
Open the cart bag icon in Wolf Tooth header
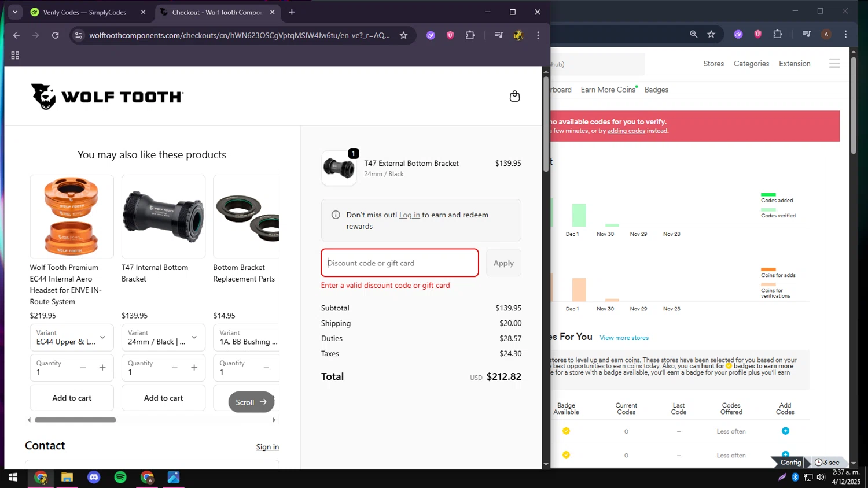[514, 96]
